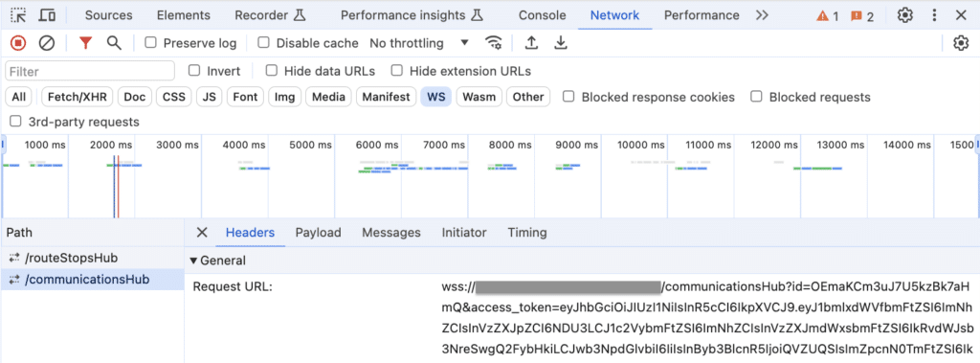The height and width of the screenshot is (363, 980).
Task: Switch to the Recorder tab
Action: point(270,15)
